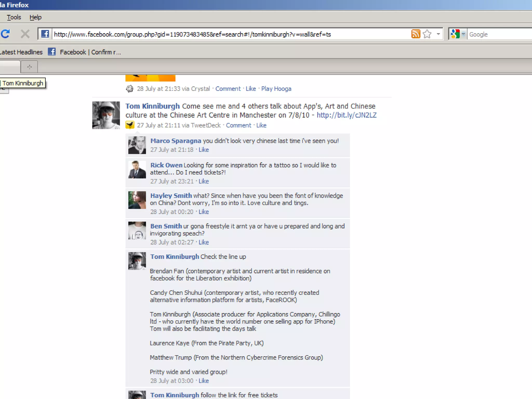This screenshot has height=399, width=532.
Task: Click the Facebook favicon in address bar
Action: click(x=45, y=34)
